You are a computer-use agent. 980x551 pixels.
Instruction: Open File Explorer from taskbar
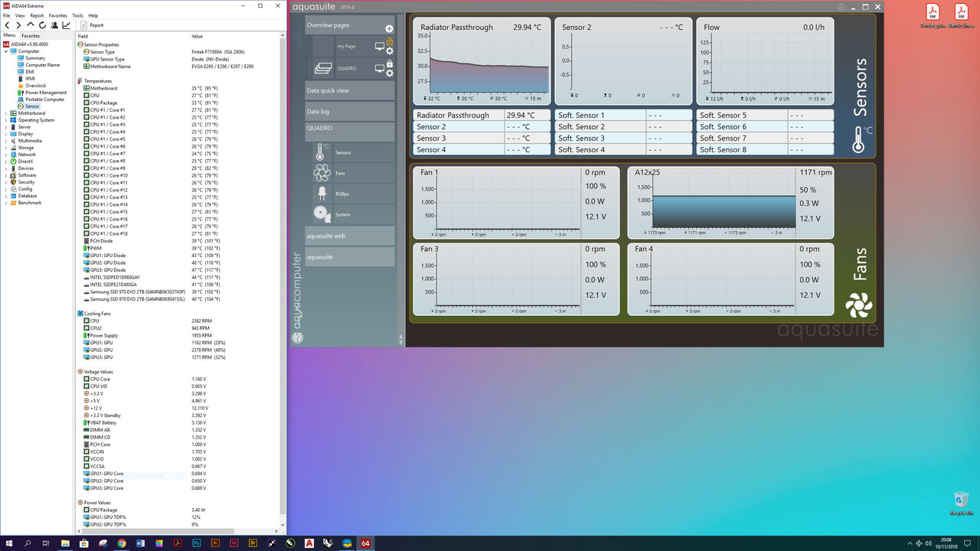coord(65,543)
